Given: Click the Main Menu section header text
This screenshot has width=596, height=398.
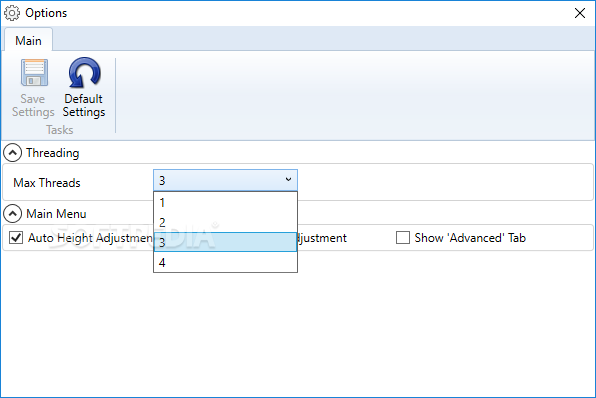Looking at the screenshot, I should [x=56, y=214].
